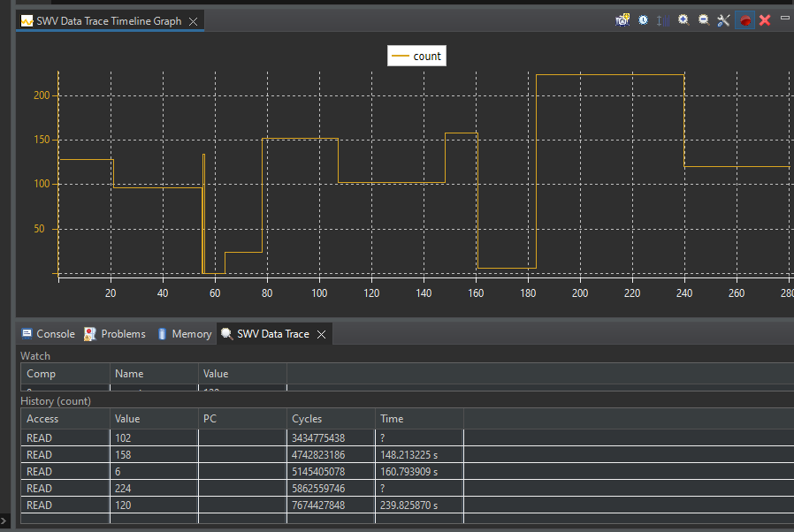
Task: Select the history row with value 158
Action: tap(407, 454)
